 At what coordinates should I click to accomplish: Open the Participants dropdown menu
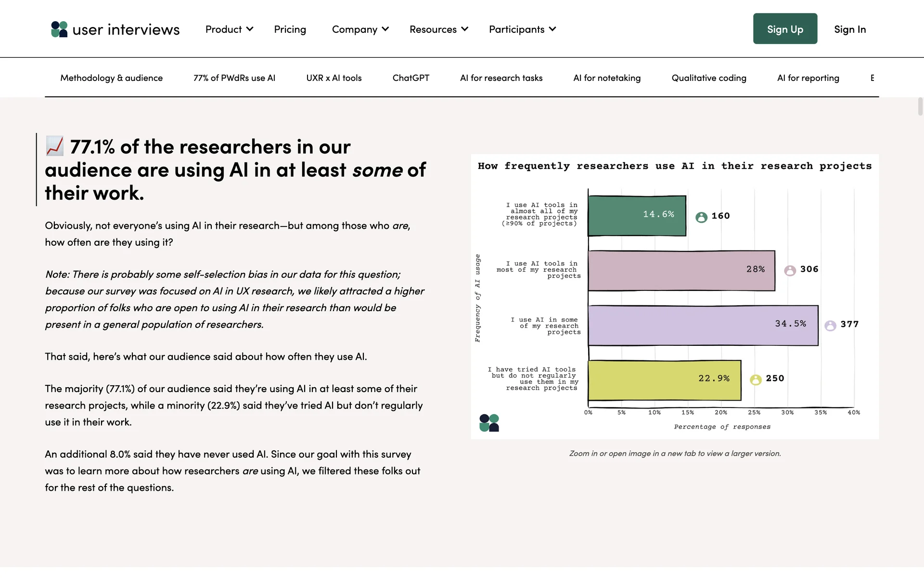pyautogui.click(x=522, y=29)
